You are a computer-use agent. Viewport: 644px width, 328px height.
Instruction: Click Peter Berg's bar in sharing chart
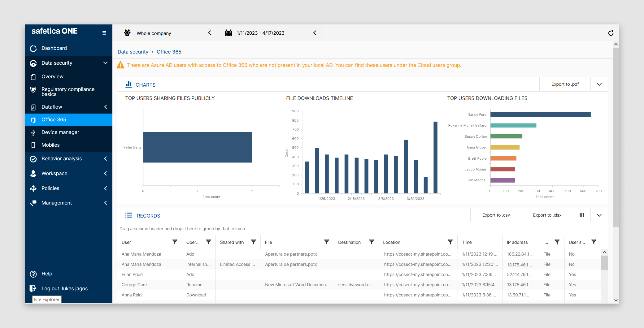click(198, 147)
